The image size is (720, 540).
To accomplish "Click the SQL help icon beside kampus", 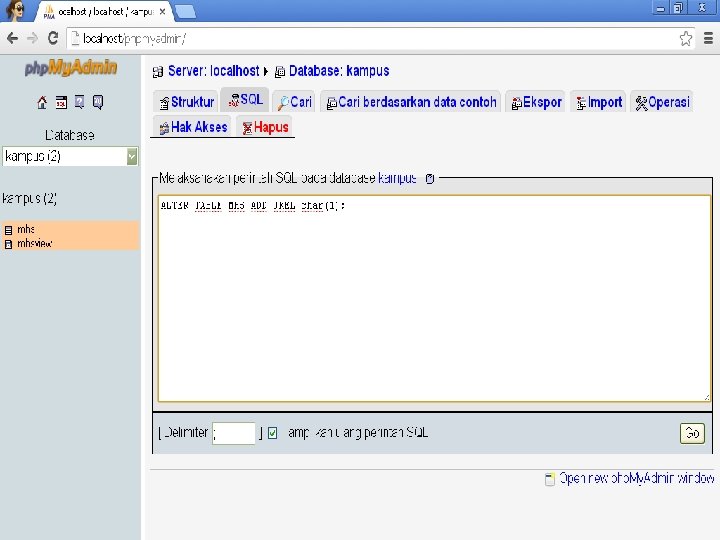I will 429,179.
